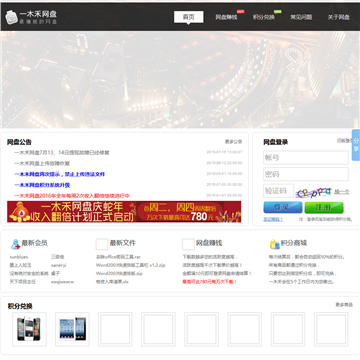Open the 常见问题 page
The image size is (360, 360).
pyautogui.click(x=301, y=17)
